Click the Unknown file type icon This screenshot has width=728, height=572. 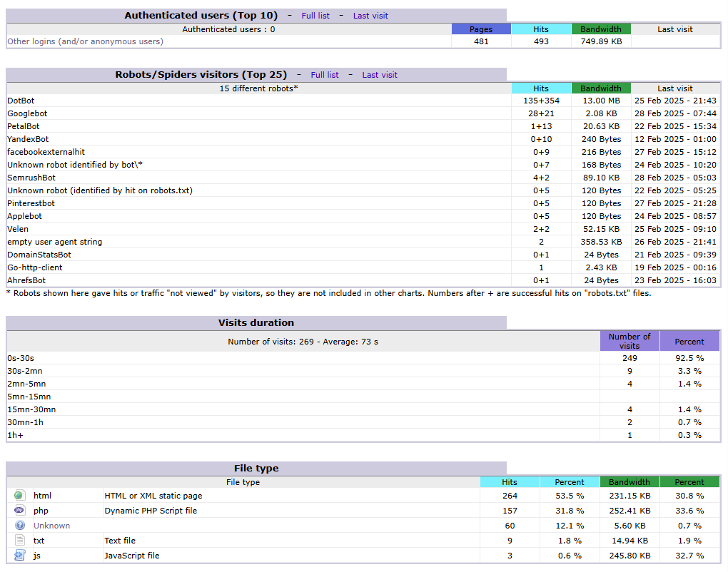coord(19,526)
